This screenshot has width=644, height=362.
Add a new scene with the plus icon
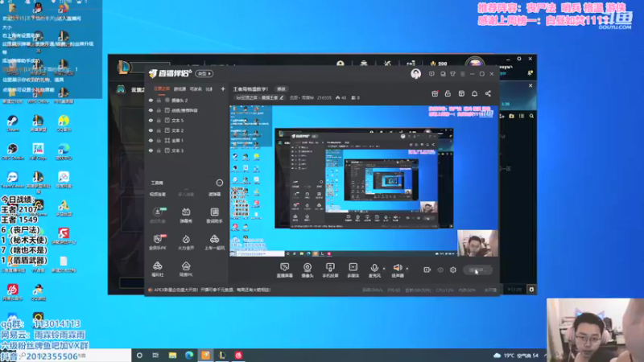(x=223, y=89)
